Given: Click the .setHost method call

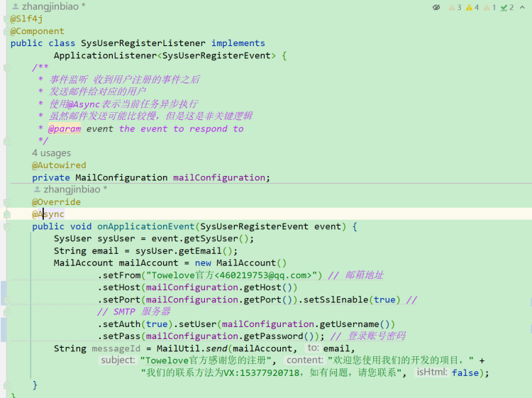Looking at the screenshot, I should point(119,287).
